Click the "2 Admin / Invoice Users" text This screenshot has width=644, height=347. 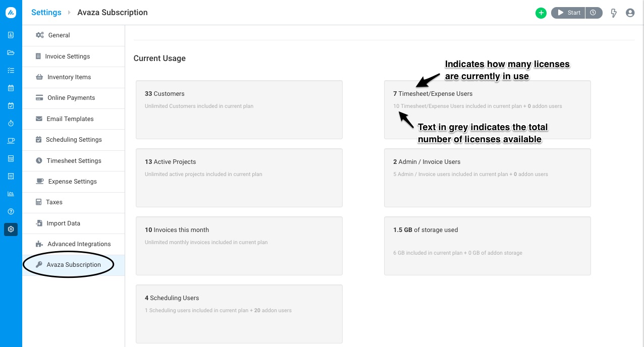click(x=427, y=162)
